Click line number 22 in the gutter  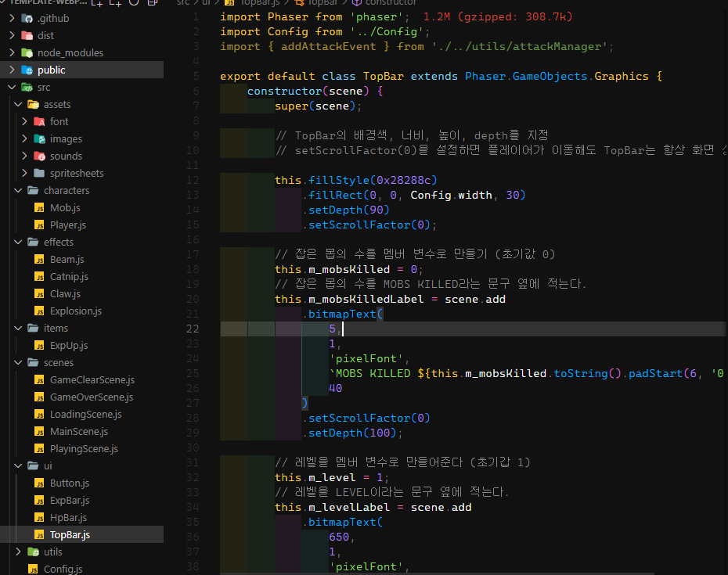(193, 329)
